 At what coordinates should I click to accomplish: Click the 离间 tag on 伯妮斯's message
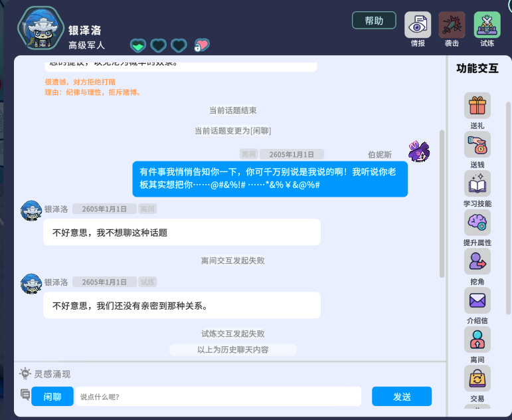pos(249,154)
